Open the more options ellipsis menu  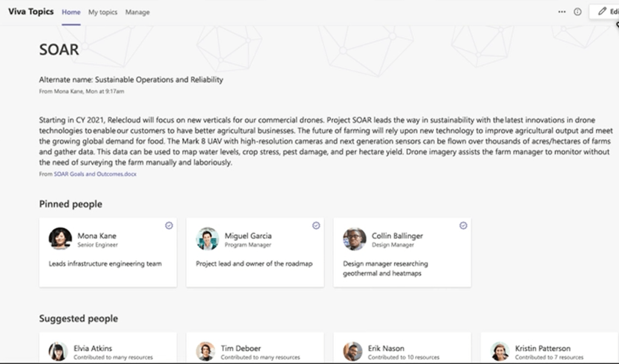(x=562, y=11)
